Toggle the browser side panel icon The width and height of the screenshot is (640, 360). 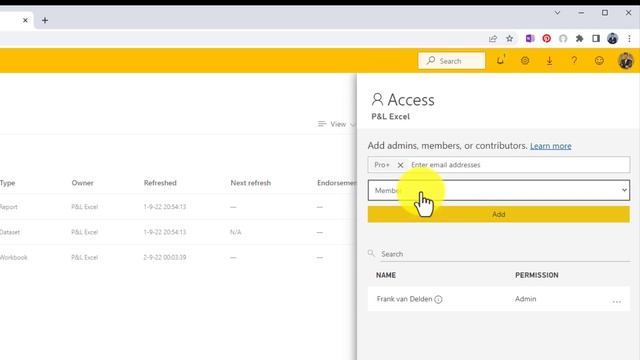(596, 38)
